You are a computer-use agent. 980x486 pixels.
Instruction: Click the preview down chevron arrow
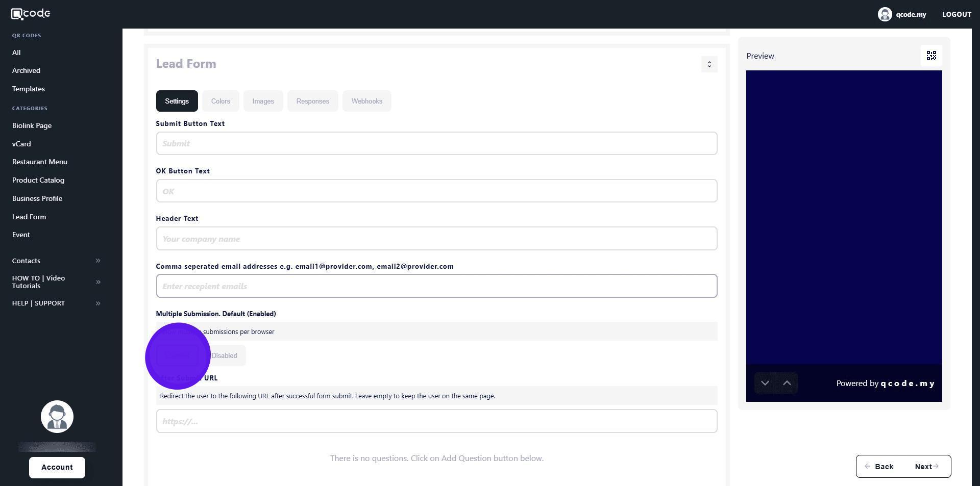tap(765, 383)
